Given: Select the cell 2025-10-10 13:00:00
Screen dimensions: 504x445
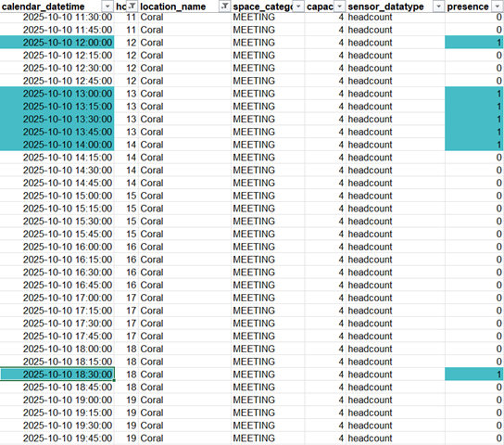Looking at the screenshot, I should tap(57, 94).
